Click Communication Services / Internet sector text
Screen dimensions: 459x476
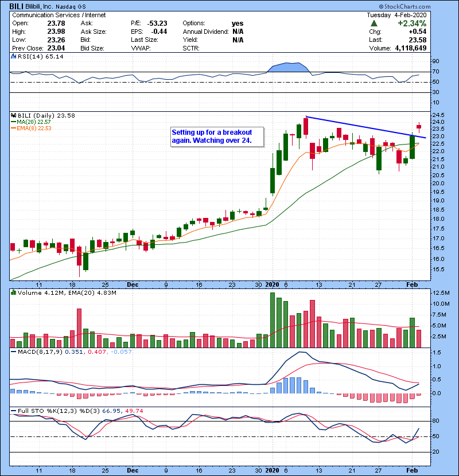[x=59, y=15]
